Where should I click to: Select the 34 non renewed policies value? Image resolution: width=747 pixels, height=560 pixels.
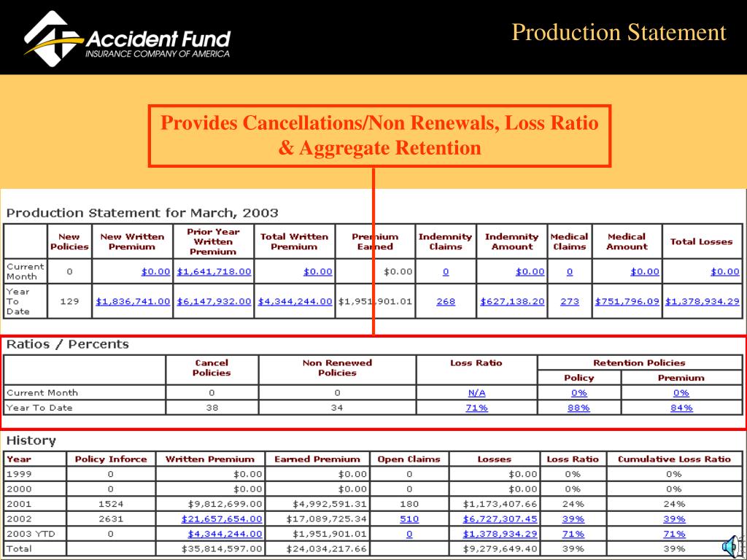coord(337,408)
